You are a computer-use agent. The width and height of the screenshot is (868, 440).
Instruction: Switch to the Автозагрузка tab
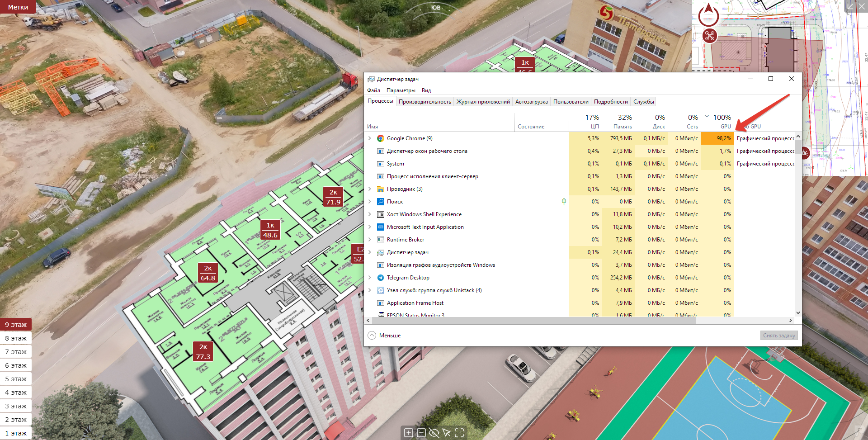(x=532, y=102)
